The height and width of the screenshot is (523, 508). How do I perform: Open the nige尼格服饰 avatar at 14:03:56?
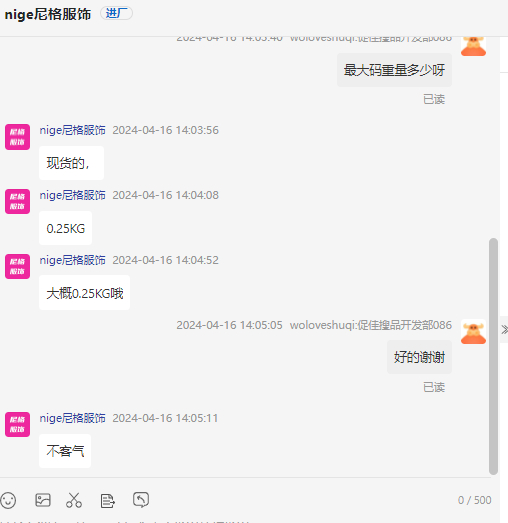[17, 137]
